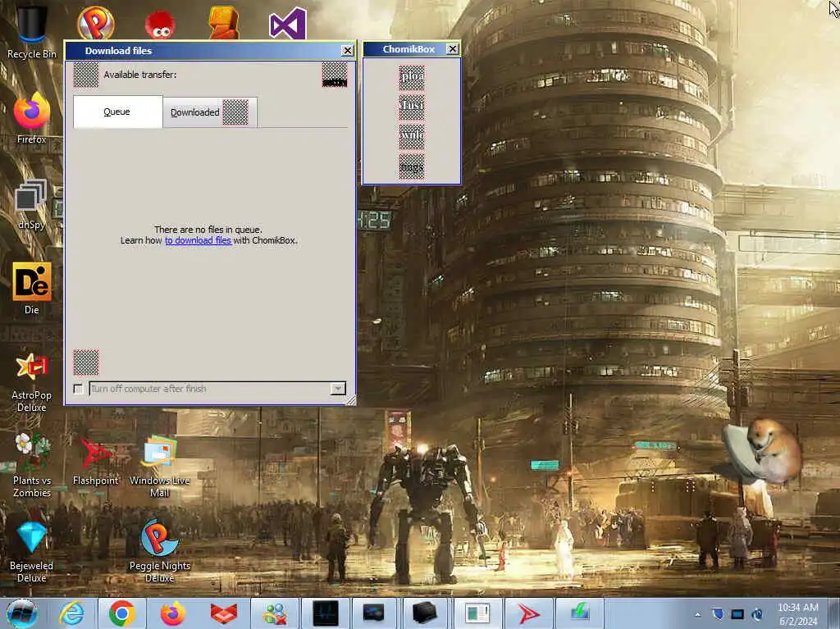Select the dnSpy desktop icon
The image size is (840, 629).
[x=32, y=205]
